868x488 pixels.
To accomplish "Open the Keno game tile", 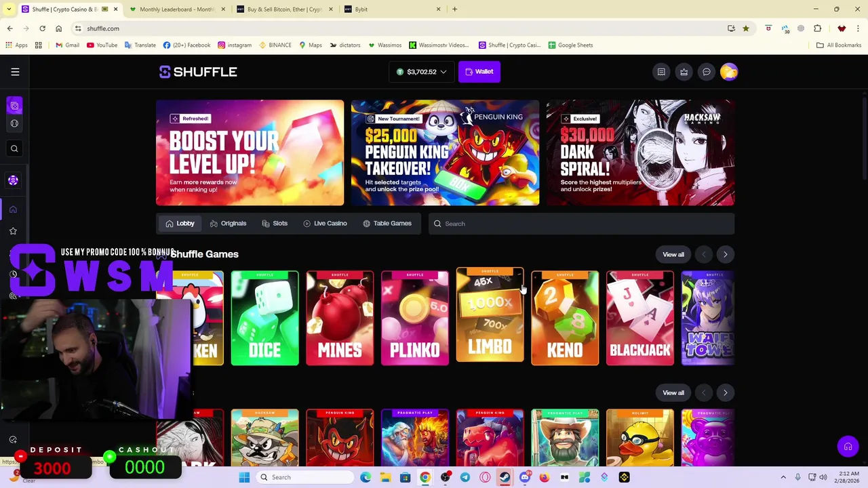I will [565, 318].
